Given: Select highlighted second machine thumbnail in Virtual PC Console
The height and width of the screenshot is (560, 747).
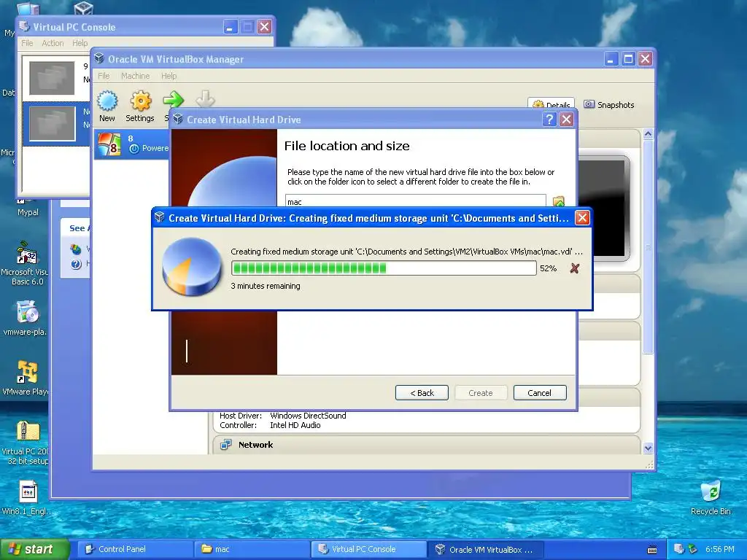Looking at the screenshot, I should [52, 123].
